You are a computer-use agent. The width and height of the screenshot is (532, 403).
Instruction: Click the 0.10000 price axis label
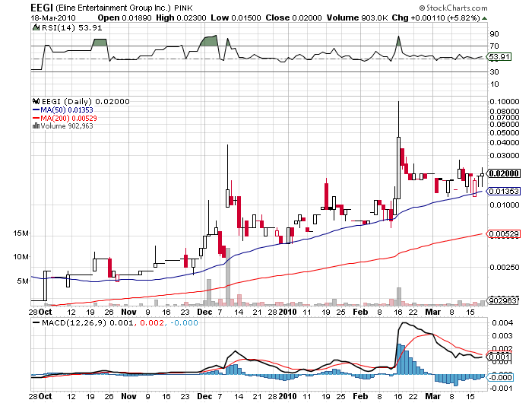(505, 102)
